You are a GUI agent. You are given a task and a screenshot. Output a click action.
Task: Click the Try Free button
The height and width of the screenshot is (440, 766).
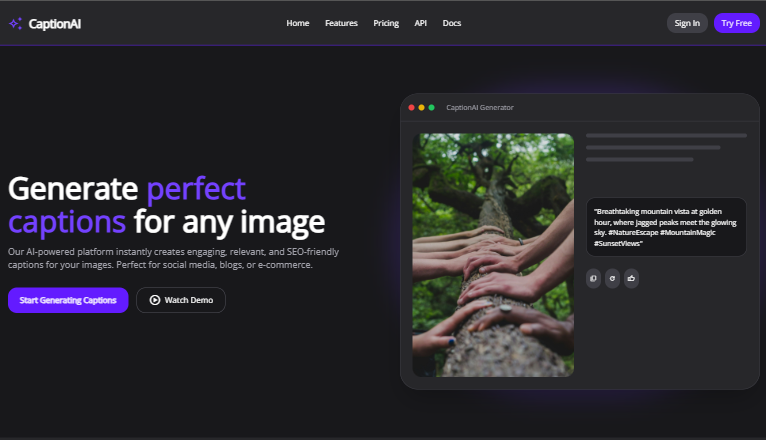(x=737, y=23)
